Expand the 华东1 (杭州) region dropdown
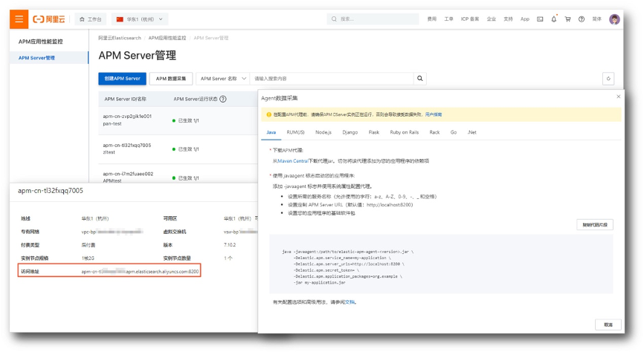This screenshot has height=352, width=644. click(140, 19)
